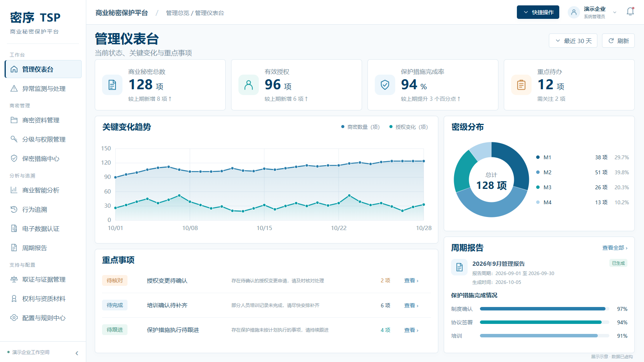
Task: Open the 快捷操作 dropdown
Action: coord(538,12)
